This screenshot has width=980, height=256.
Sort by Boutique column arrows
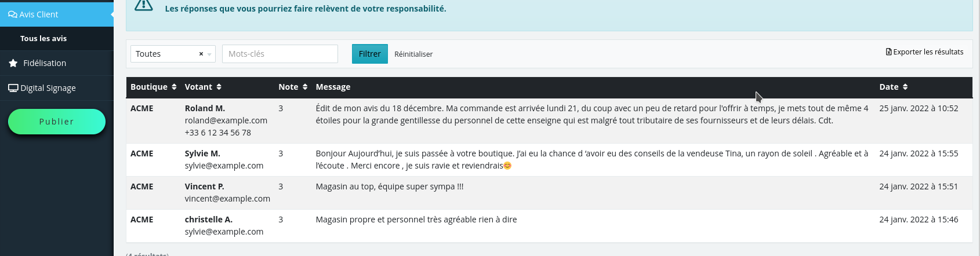(x=174, y=87)
